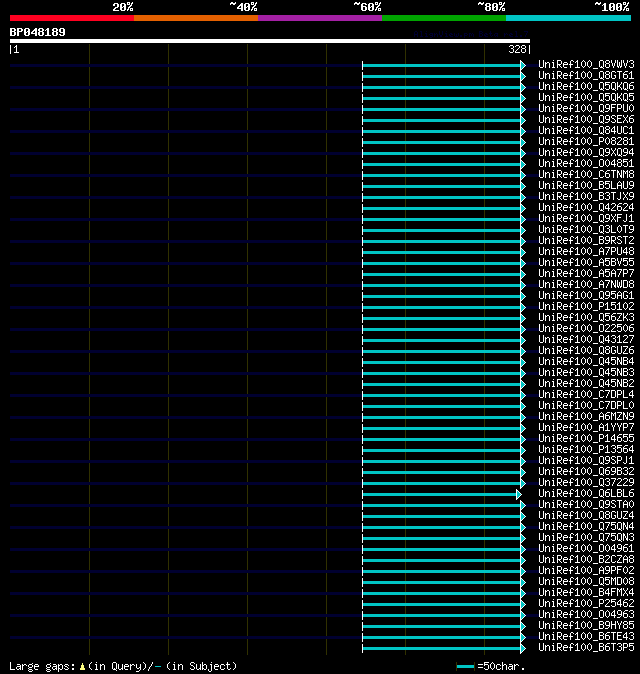The width and height of the screenshot is (640, 674).
Task: Click the shorter alignment bar for UniRef100_Q6LBL6
Action: (x=442, y=495)
